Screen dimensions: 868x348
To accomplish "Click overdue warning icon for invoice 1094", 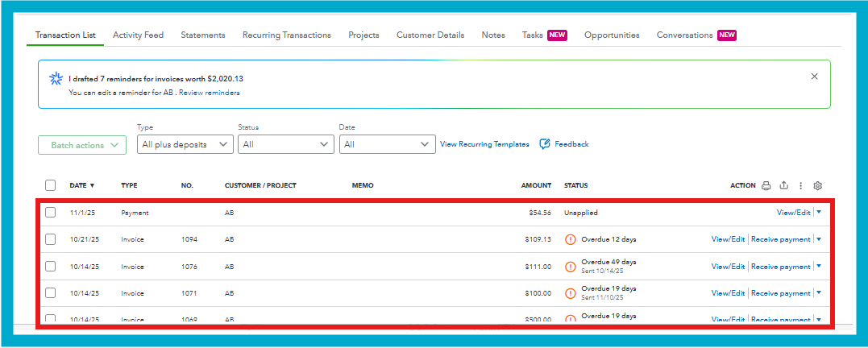I will [570, 239].
